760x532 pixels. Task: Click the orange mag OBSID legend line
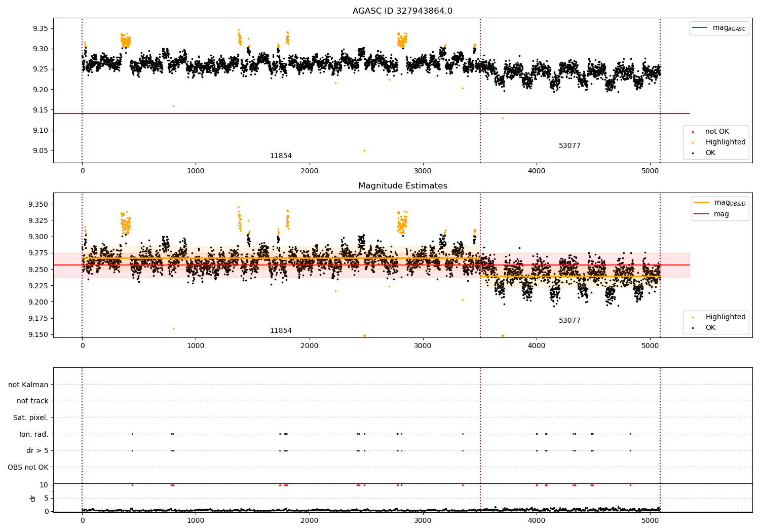click(702, 203)
